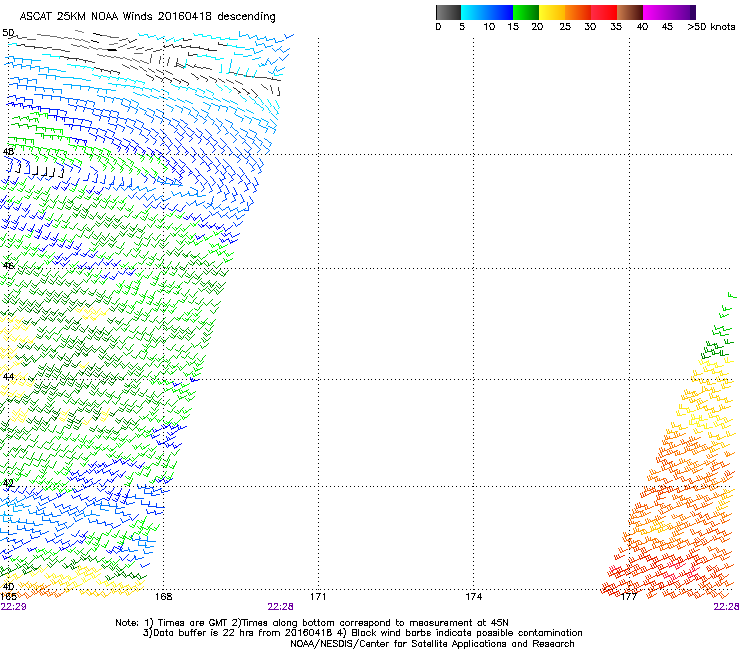The height and width of the screenshot is (650, 740).
Task: Select the red 30-35 knots legend color
Action: (x=604, y=12)
